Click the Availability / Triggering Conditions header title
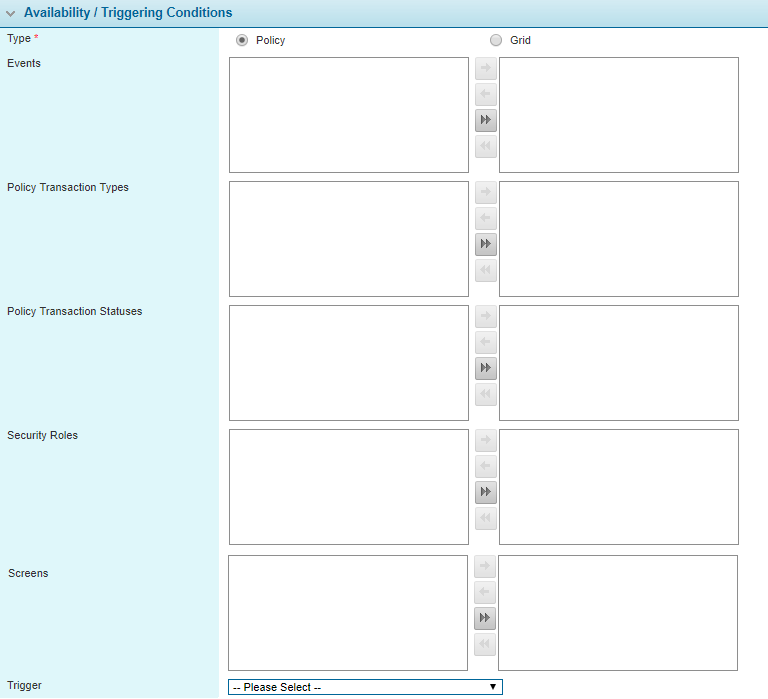Viewport: 768px width, 699px height. pyautogui.click(x=128, y=13)
